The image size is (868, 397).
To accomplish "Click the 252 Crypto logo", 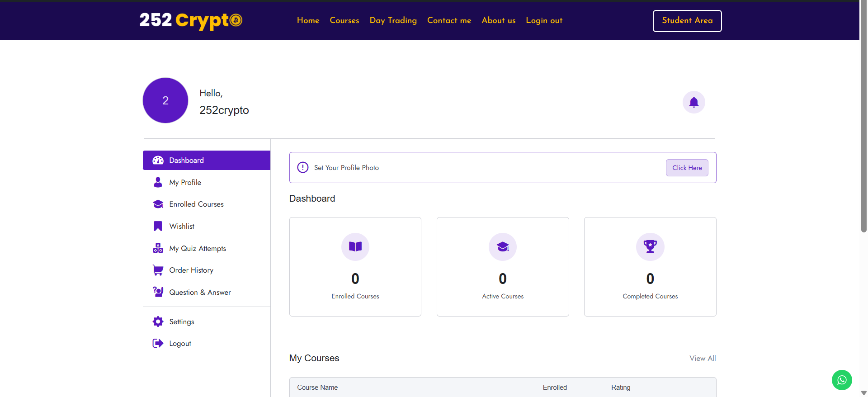I will 191,20.
